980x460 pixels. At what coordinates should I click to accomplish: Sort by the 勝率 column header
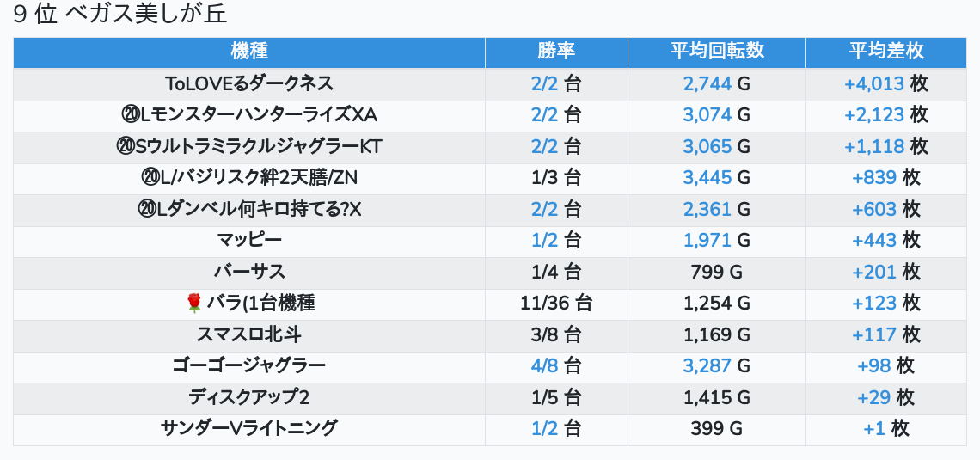pos(556,52)
